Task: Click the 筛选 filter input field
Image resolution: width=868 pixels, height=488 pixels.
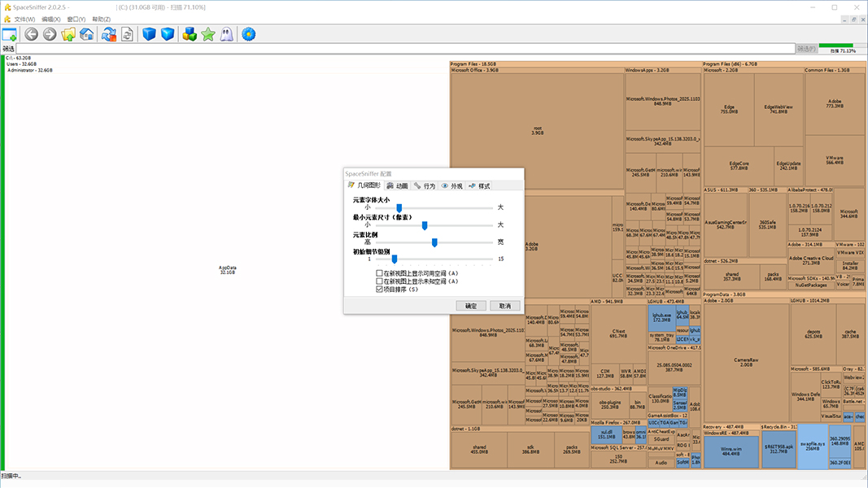Action: click(x=407, y=49)
